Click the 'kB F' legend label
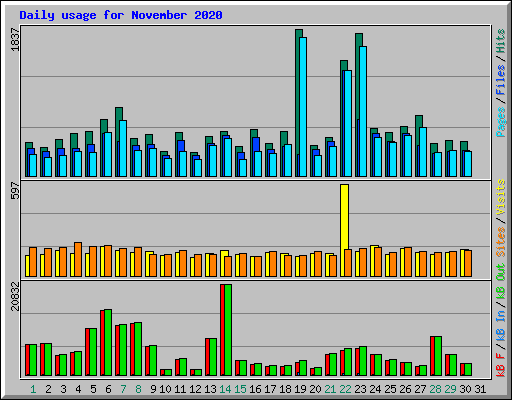 (x=500, y=365)
